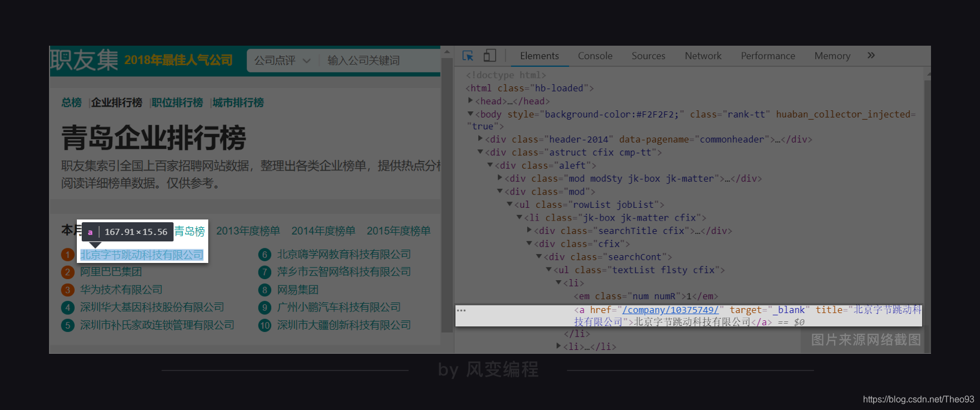Screen dimensions: 980x410
Task: Open 阿里巴巴集团 company link
Action: (x=111, y=272)
